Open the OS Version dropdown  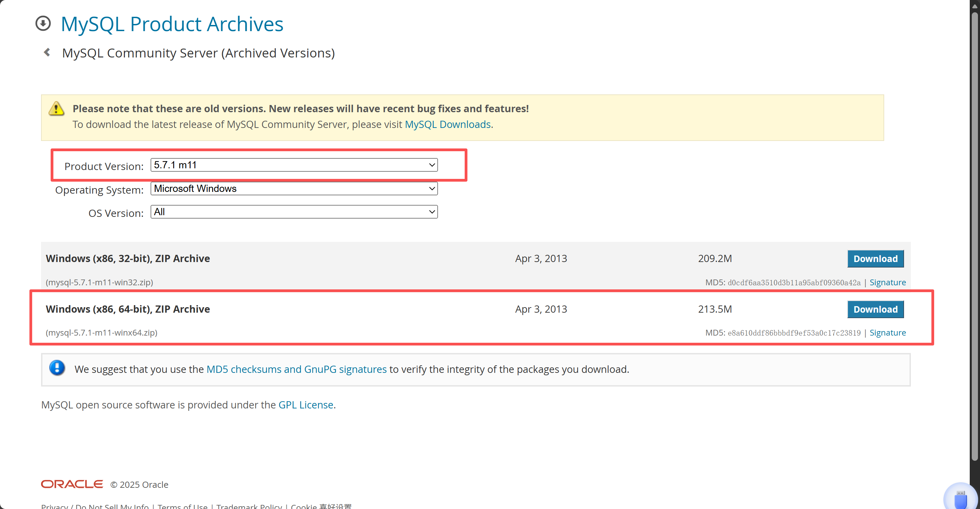[x=294, y=212]
